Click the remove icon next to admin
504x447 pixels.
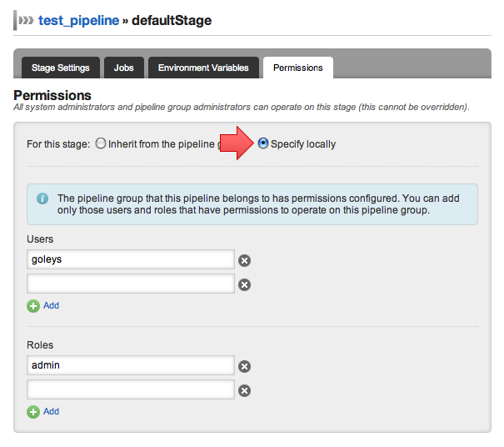[245, 366]
